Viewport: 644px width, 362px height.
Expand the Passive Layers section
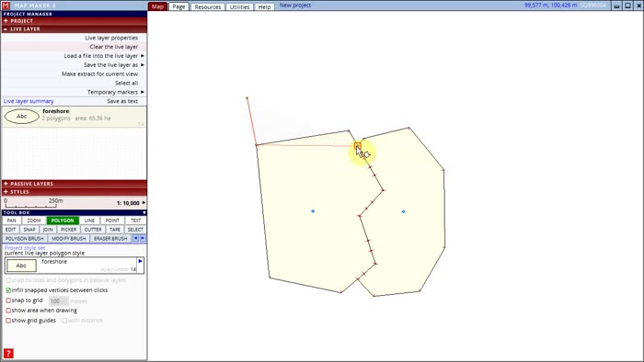[74, 184]
